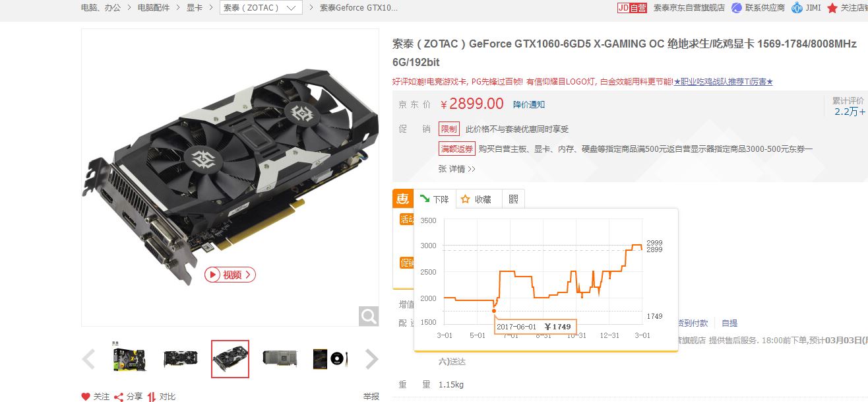Viewport: 868px width, 402px height.
Task: Toggle the 收藏 star favorite tab
Action: tap(477, 199)
